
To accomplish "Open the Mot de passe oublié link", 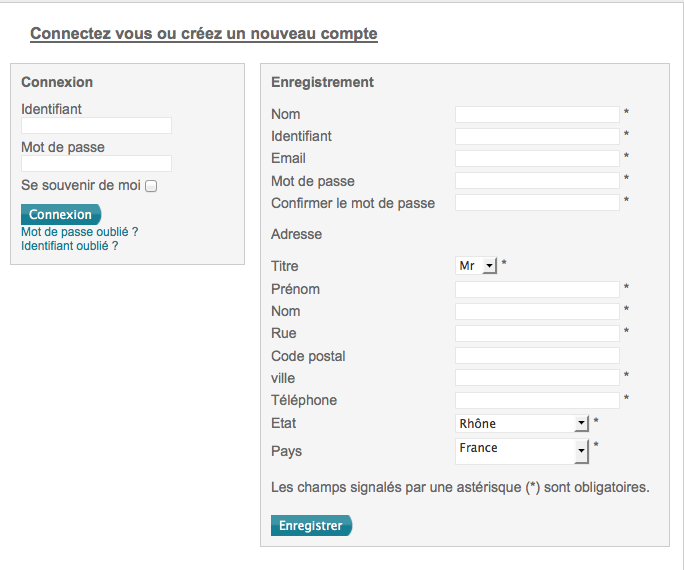I will 79,232.
